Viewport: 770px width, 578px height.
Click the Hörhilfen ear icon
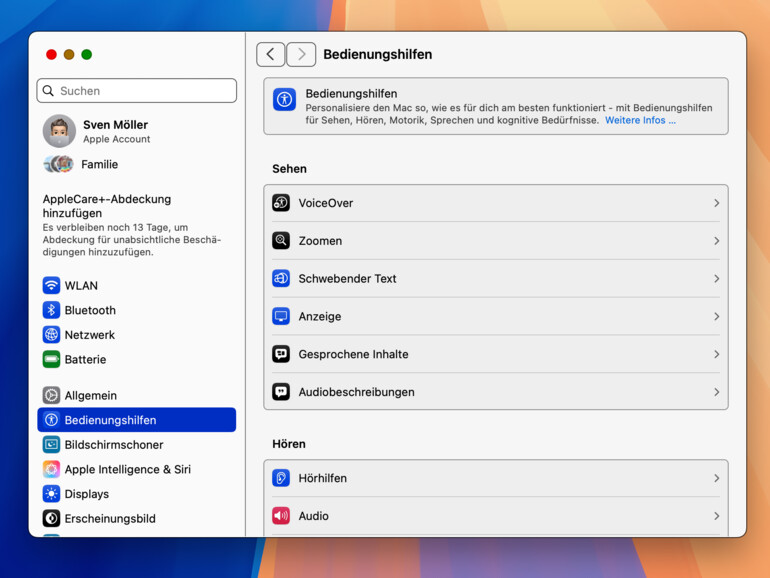[281, 478]
